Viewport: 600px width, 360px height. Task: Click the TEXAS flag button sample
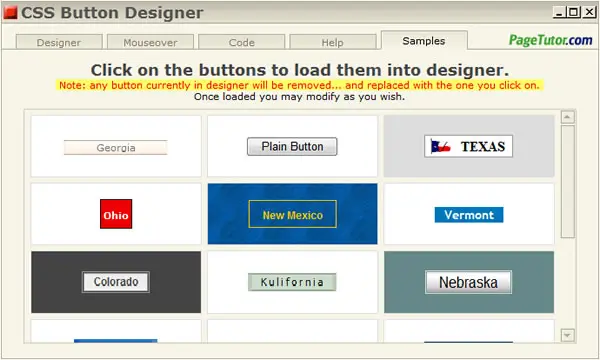pyautogui.click(x=468, y=146)
